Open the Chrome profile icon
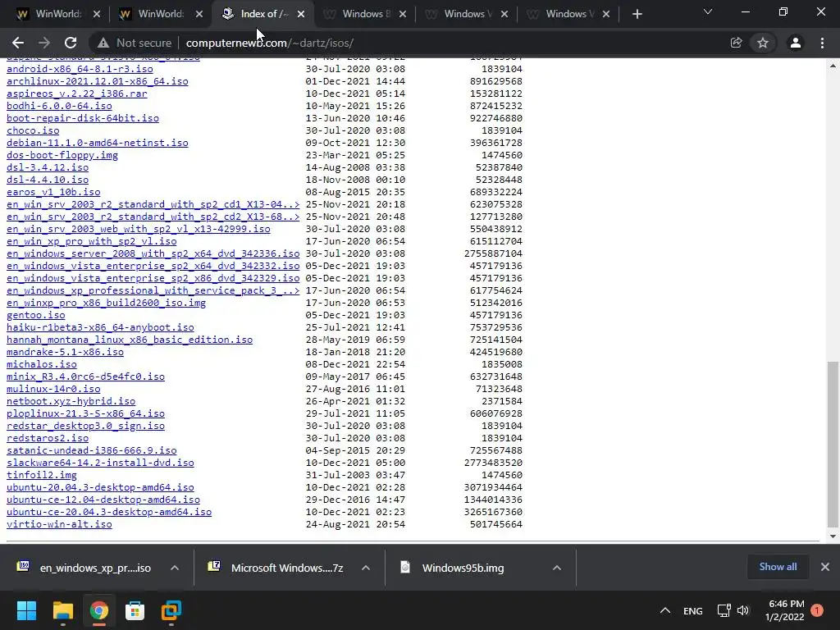Screen dimensions: 840x630 click(796, 43)
